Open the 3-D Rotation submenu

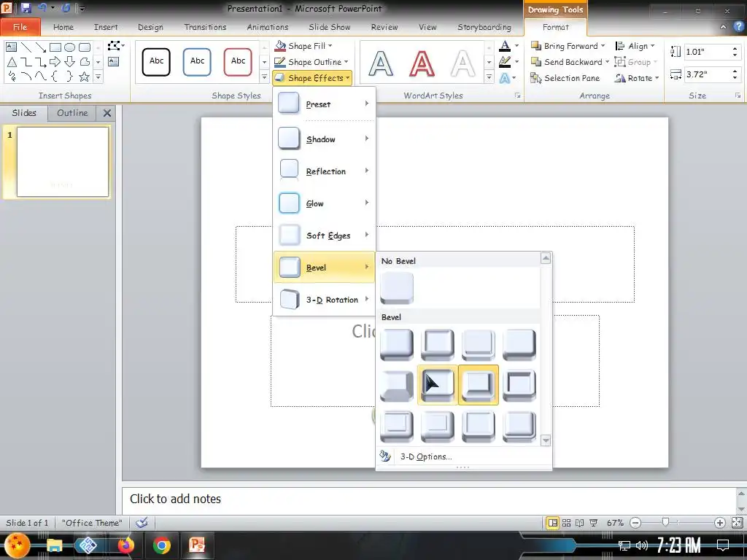(x=324, y=300)
